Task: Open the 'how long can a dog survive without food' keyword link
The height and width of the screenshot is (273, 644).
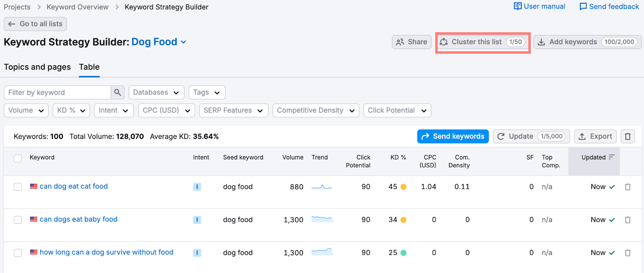Action: 106,252
